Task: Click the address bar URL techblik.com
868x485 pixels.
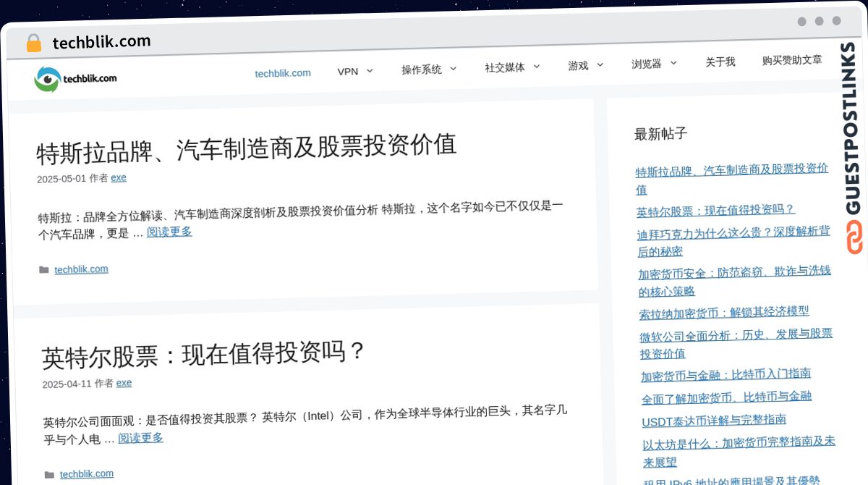Action: 101,42
